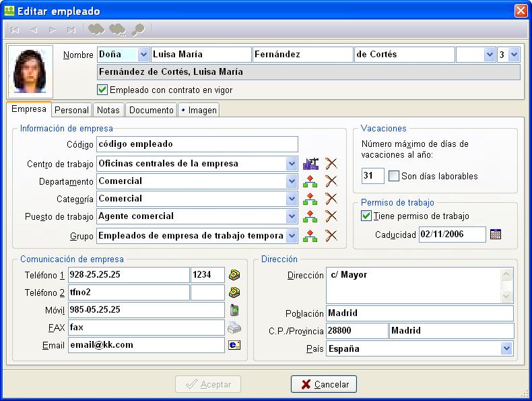Open Puesto de trabajo hierarchy icon
Screen dimensions: 532x401
coord(310,216)
